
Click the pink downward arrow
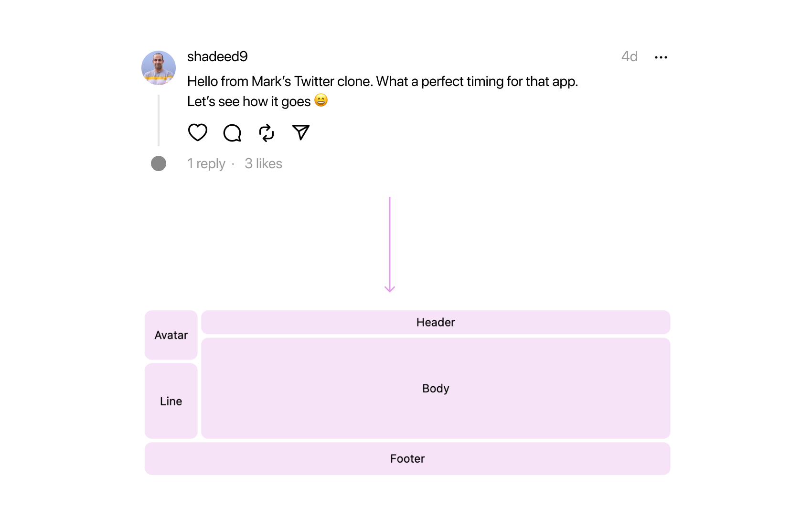tap(390, 244)
